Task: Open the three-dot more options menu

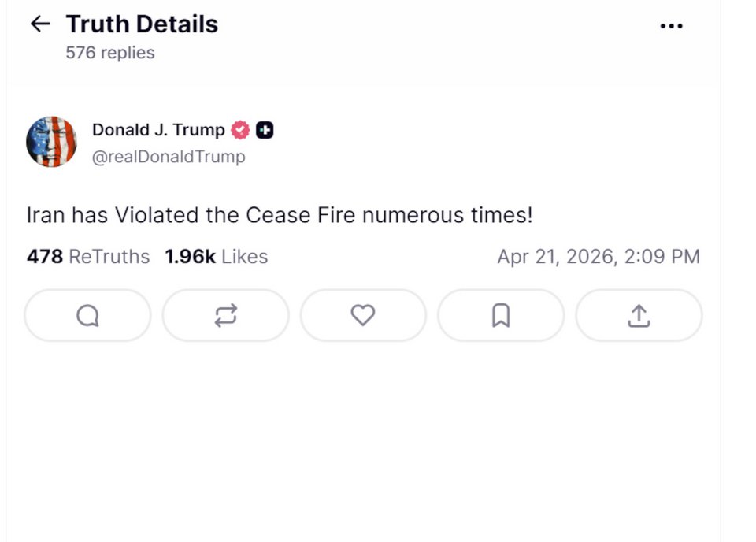Action: click(671, 26)
